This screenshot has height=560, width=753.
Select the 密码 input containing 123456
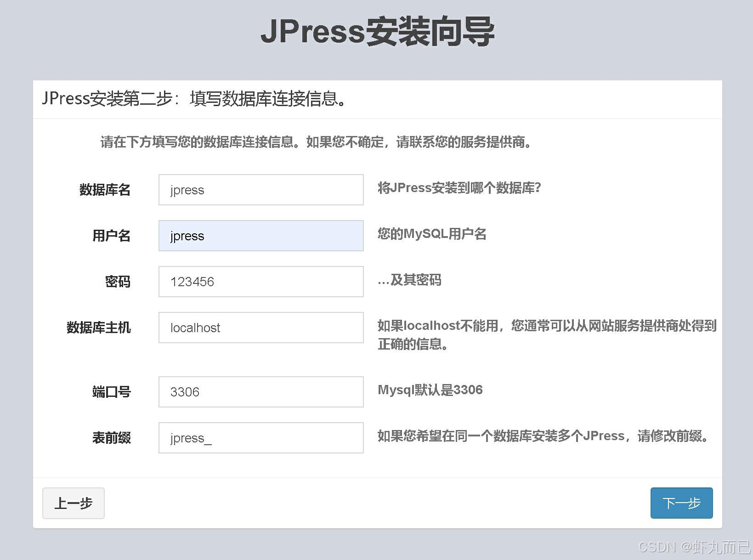click(261, 282)
